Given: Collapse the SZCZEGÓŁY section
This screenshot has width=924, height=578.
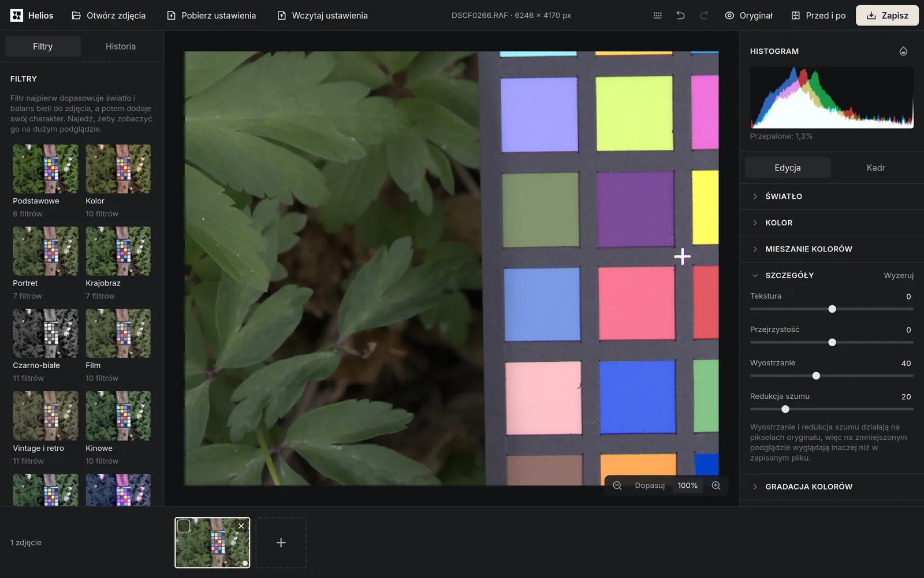Looking at the screenshot, I should coord(789,276).
